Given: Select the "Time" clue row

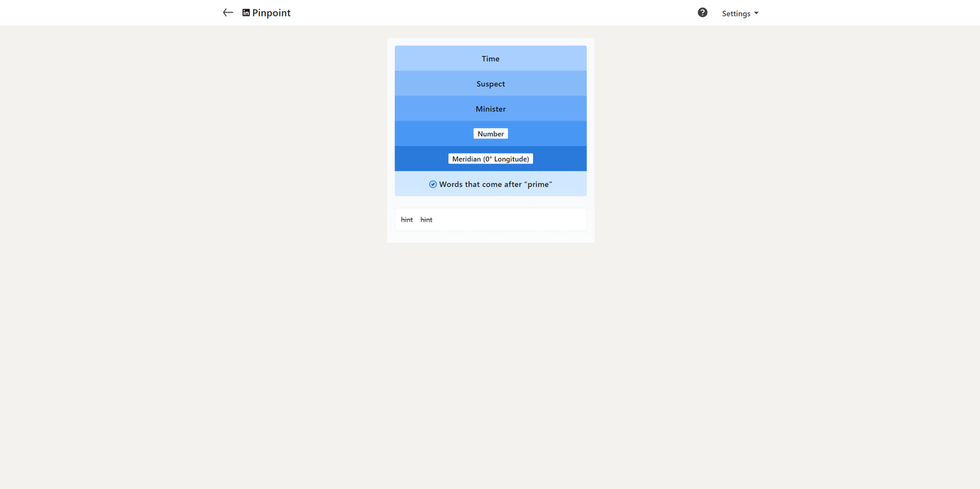Looking at the screenshot, I should pos(491,59).
